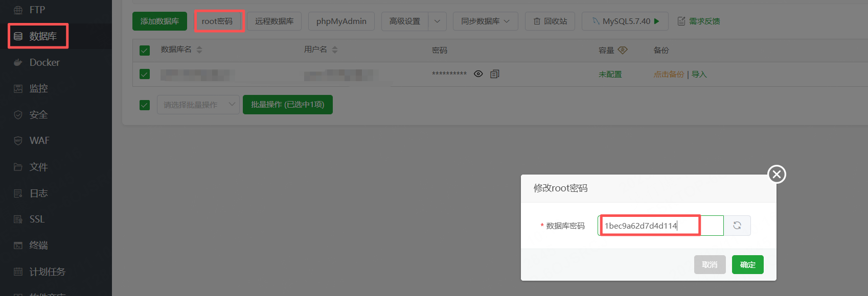Click the 点击备份 backup link

point(669,74)
